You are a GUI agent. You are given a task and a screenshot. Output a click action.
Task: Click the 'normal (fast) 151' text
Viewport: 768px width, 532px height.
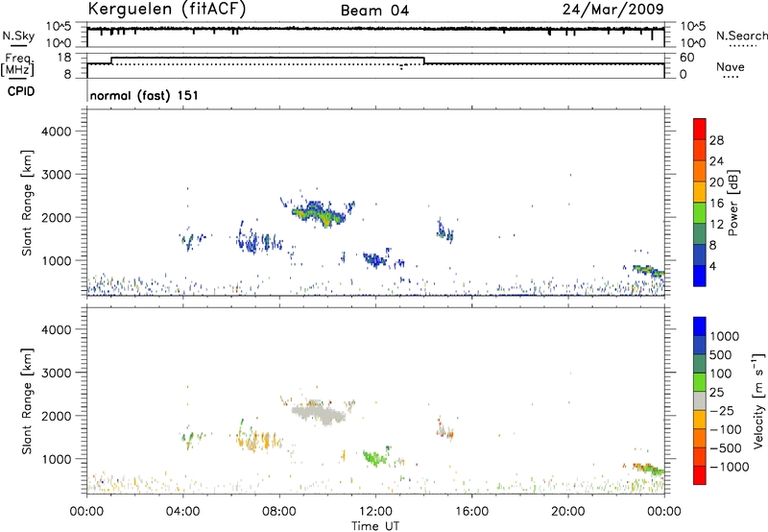144,95
